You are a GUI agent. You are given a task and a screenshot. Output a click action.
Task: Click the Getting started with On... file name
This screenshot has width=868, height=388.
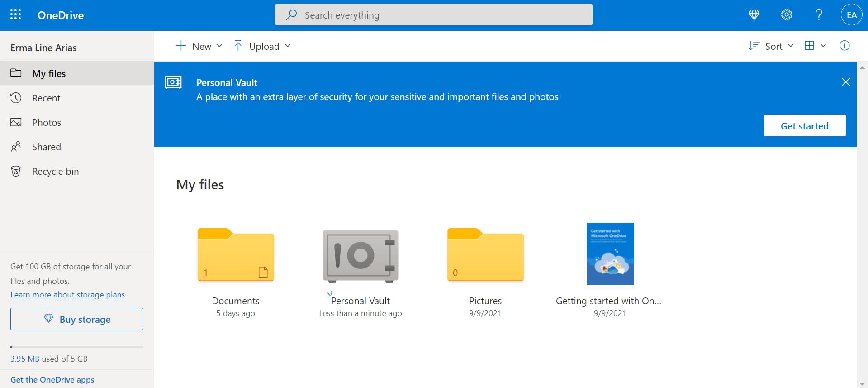[608, 301]
